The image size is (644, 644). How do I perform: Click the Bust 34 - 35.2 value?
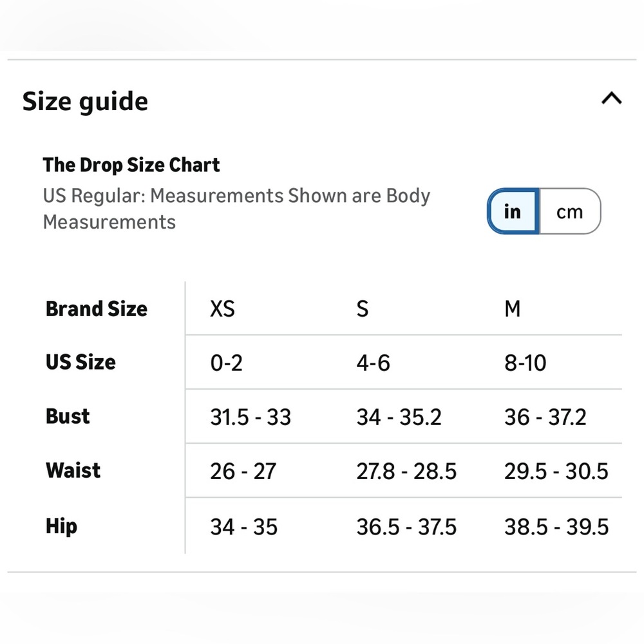click(399, 417)
